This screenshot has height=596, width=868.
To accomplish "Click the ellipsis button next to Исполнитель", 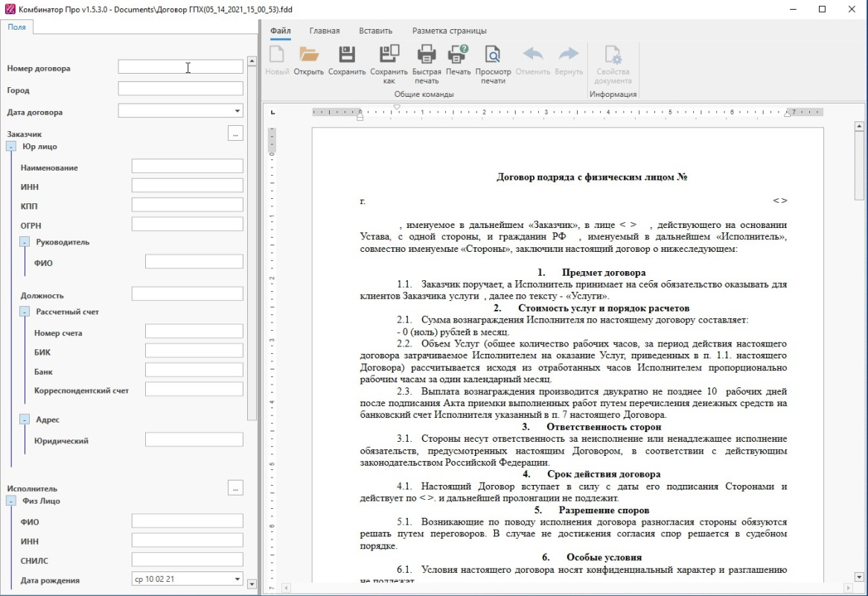I will (235, 488).
